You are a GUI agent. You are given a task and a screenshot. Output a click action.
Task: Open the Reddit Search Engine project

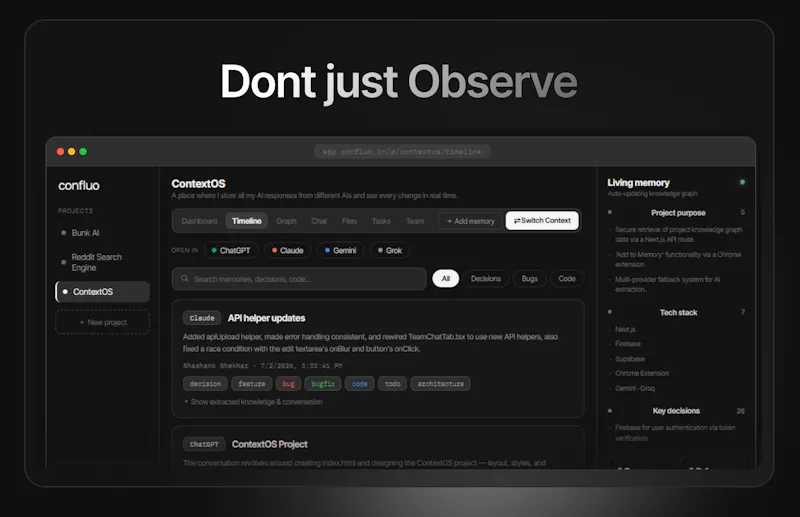click(96, 262)
